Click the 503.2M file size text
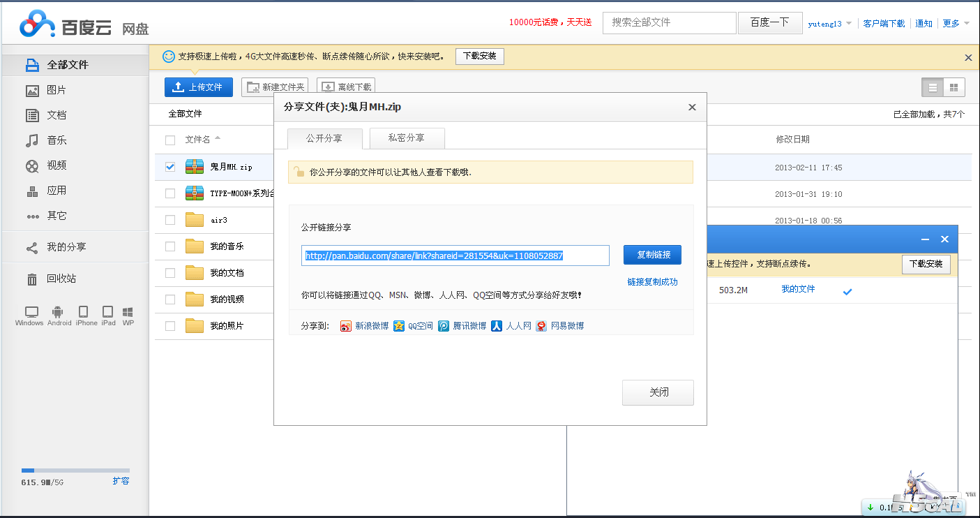The height and width of the screenshot is (518, 980). click(x=733, y=290)
